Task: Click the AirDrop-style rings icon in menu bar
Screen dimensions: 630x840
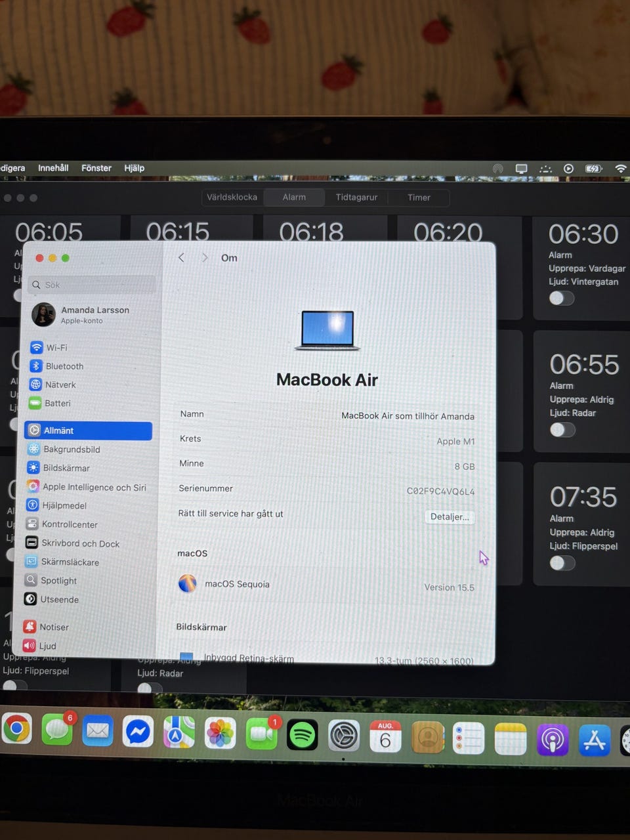Action: click(x=497, y=169)
